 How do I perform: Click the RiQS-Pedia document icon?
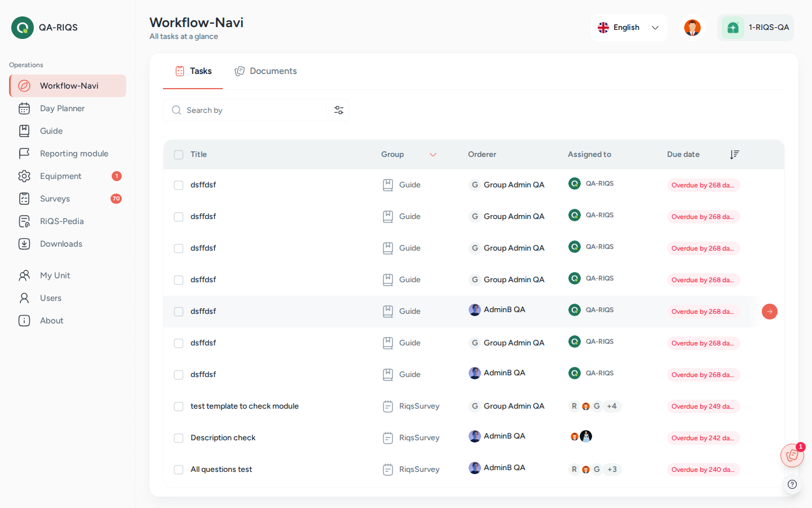24,221
